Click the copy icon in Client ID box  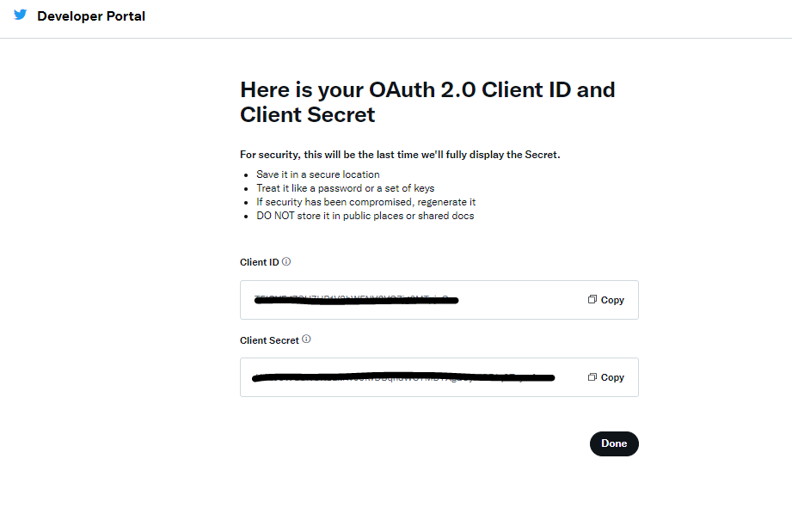tap(592, 300)
